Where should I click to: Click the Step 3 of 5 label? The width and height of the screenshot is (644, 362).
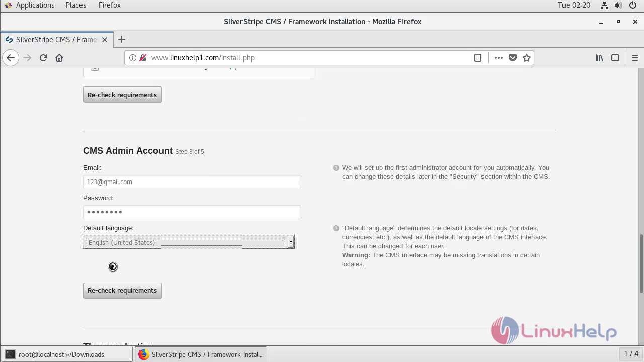tap(190, 152)
